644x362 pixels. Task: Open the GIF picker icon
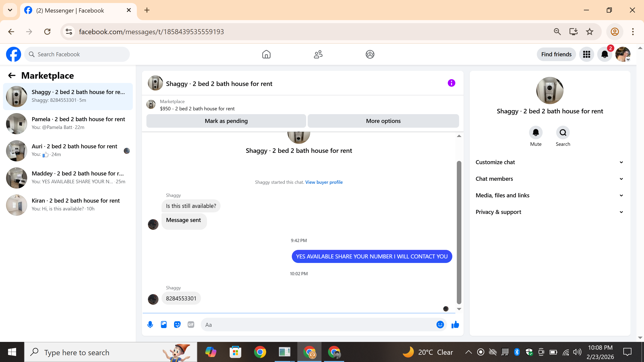tap(191, 325)
